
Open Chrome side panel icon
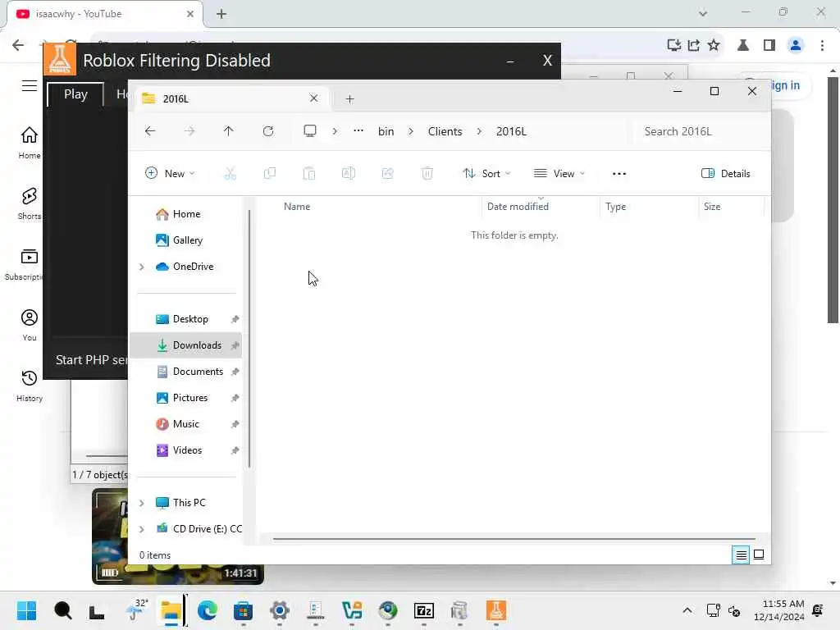(x=769, y=45)
